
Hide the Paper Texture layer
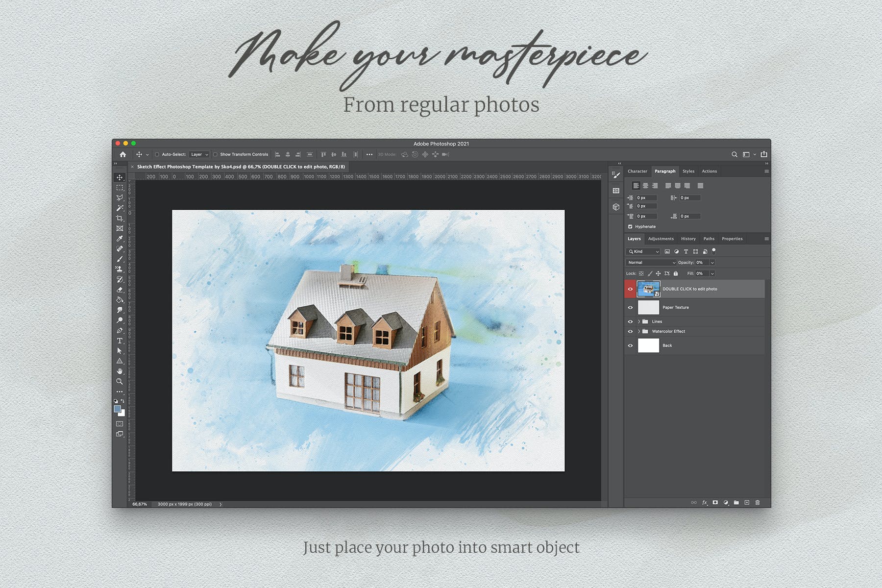coord(630,308)
